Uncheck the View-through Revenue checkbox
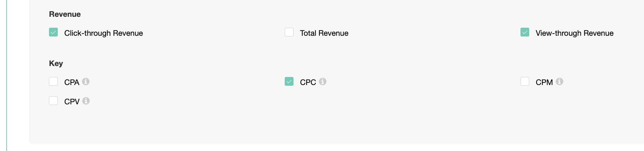Viewport: 644px width, 151px height. click(525, 32)
